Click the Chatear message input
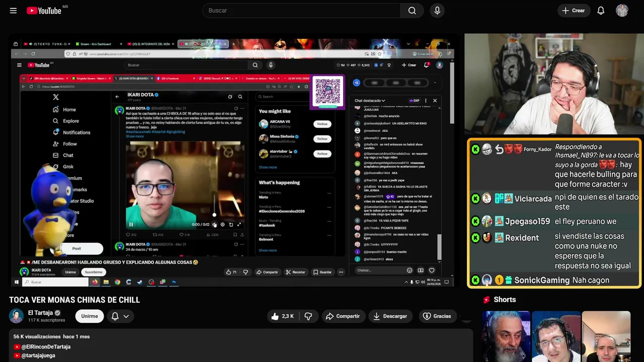Screen dimensions: 644x362 click(379, 270)
